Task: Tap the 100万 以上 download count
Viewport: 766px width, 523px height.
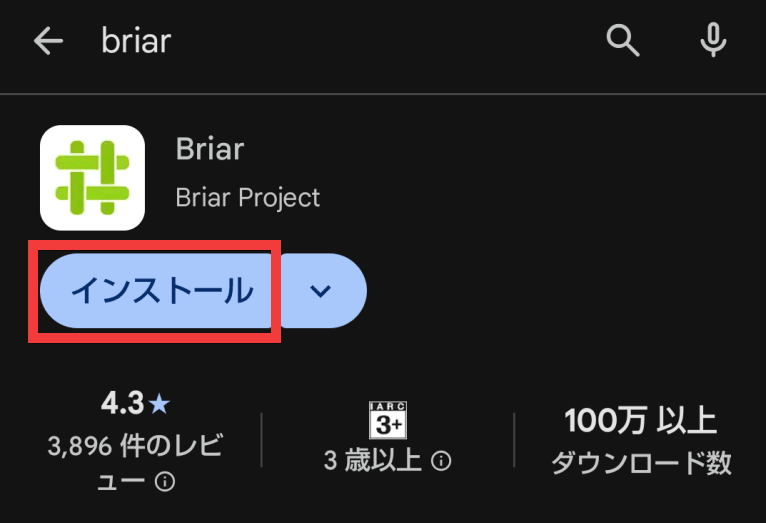Action: pyautogui.click(x=640, y=421)
